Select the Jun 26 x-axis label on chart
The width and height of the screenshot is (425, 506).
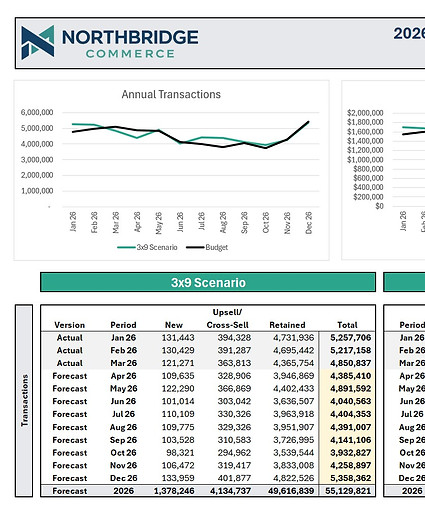[180, 222]
